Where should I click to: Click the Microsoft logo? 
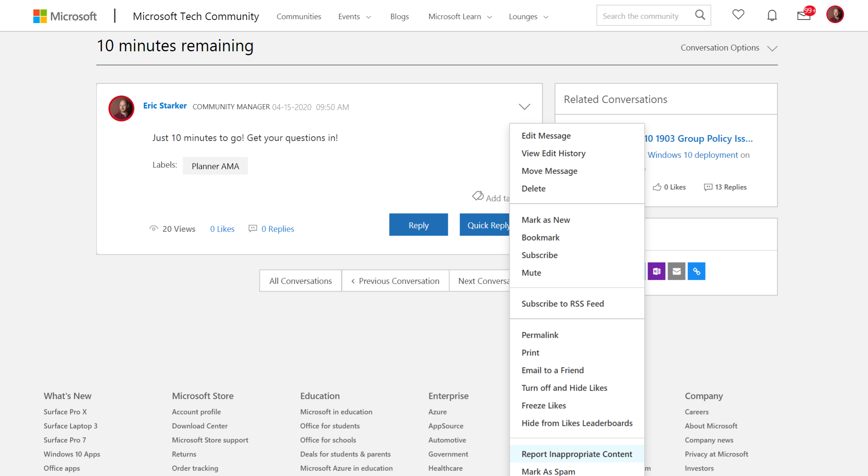65,16
